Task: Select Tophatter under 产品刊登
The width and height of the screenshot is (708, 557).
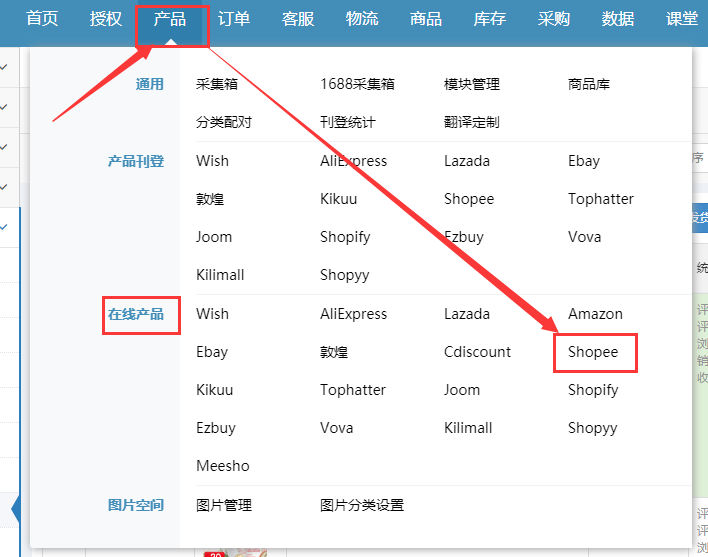Action: pos(601,199)
